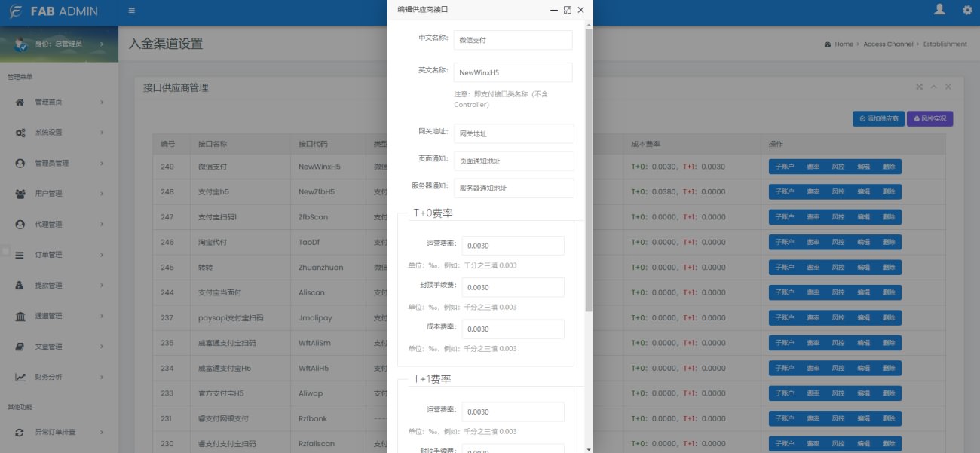980x453 pixels.
Task: Click 删除 in the first table row
Action: (x=889, y=167)
